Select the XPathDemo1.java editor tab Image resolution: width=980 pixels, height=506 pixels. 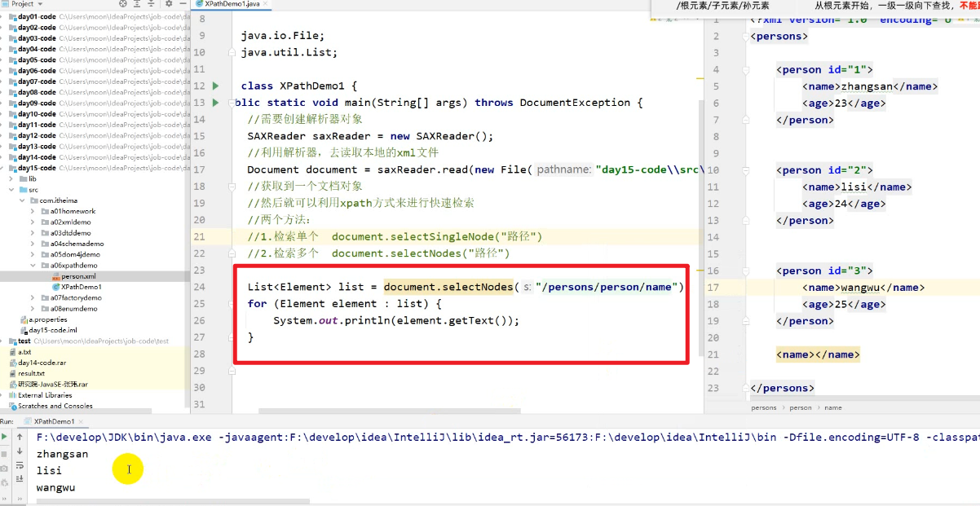pyautogui.click(x=232, y=5)
